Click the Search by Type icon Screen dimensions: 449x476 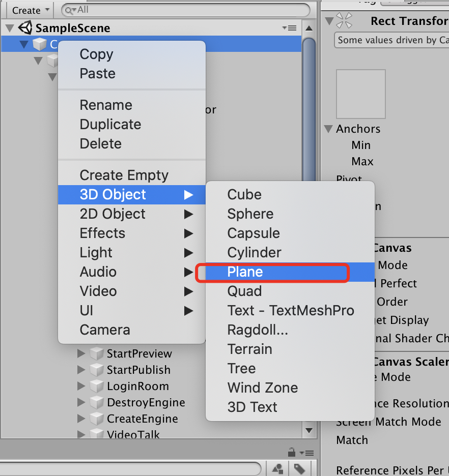point(278,468)
